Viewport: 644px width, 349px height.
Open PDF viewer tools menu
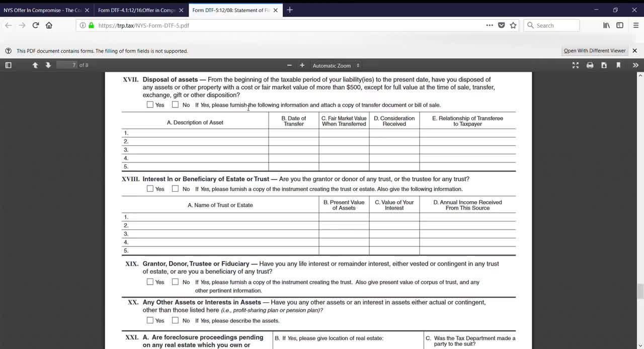coord(635,65)
